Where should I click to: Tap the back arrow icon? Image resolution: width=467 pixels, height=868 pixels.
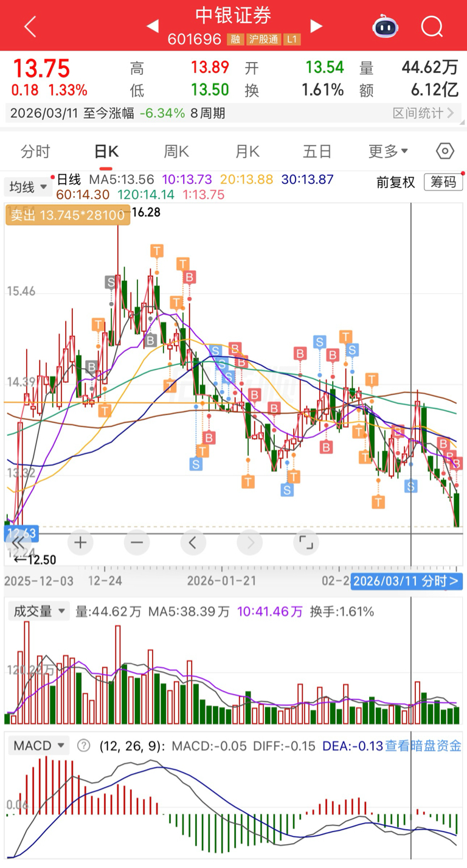pyautogui.click(x=30, y=26)
